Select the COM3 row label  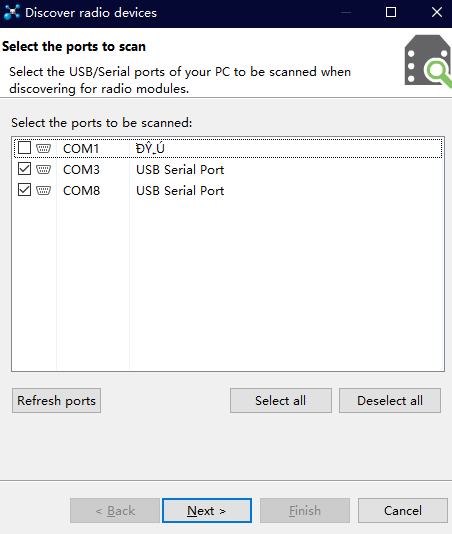(81, 170)
